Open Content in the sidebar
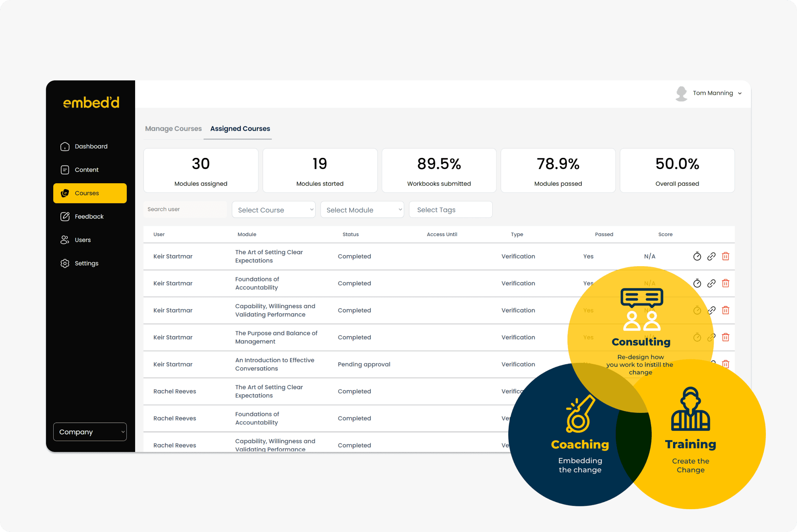 (x=90, y=170)
